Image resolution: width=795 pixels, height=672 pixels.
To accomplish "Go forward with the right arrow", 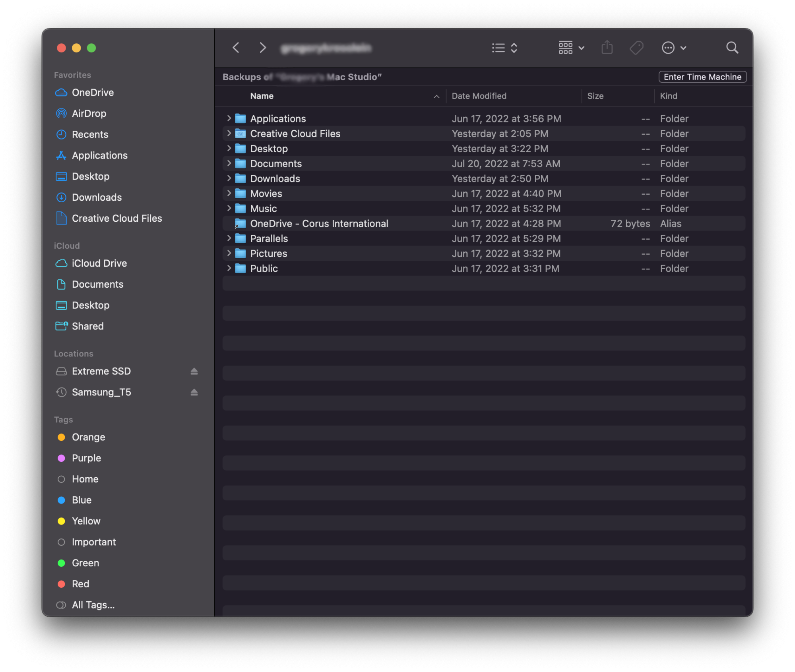I will coord(262,48).
